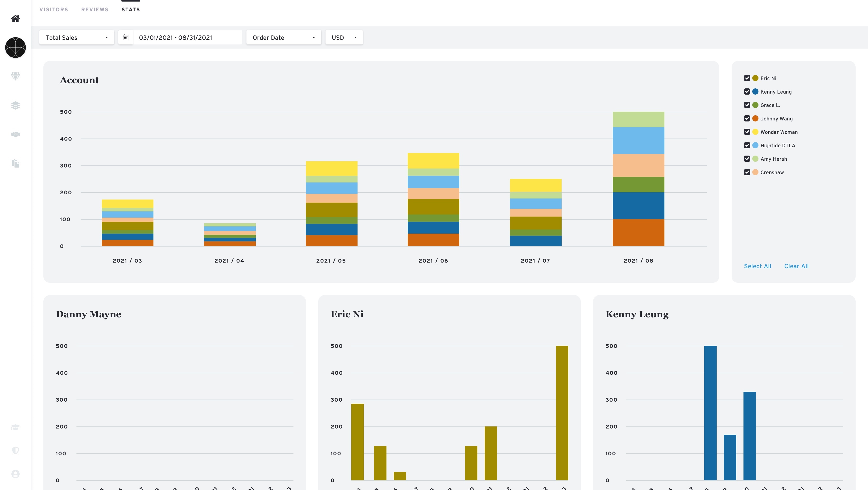Click the graduation cap sidebar icon

pyautogui.click(x=16, y=427)
